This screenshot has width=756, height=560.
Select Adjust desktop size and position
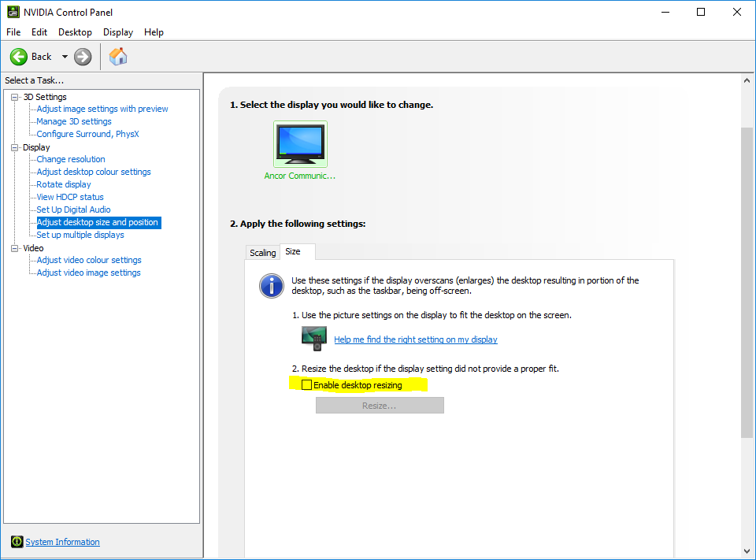[99, 222]
